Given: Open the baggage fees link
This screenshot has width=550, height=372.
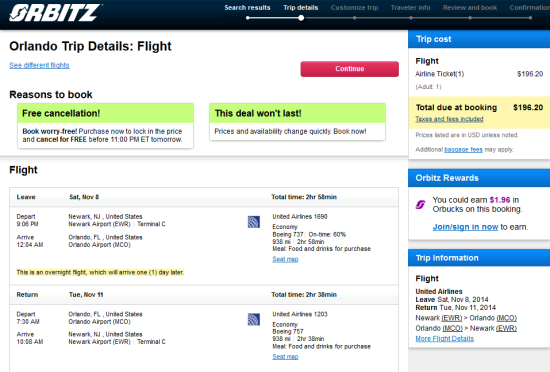Looking at the screenshot, I should [463, 149].
